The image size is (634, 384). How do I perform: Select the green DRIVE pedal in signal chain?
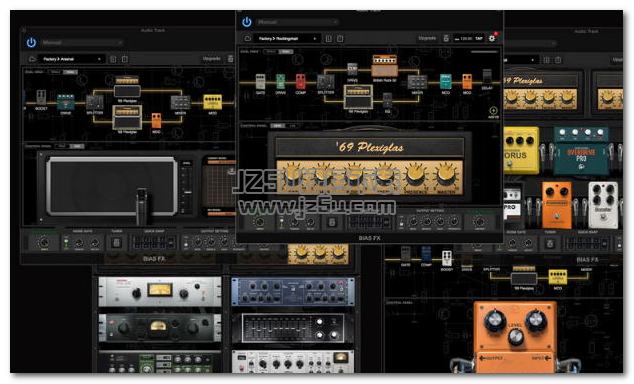pos(281,82)
